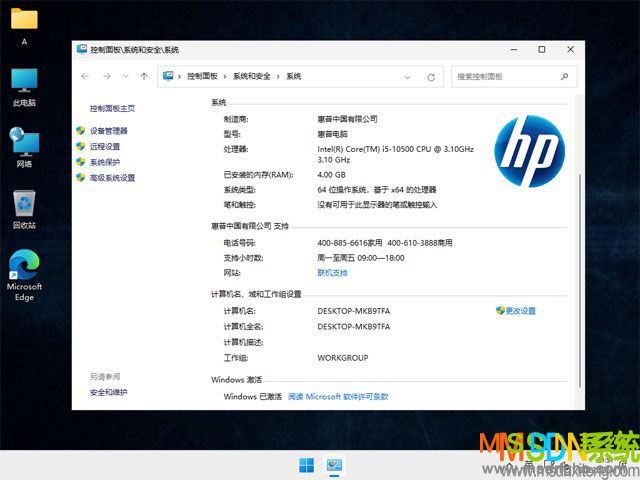Navigate up one level arrow

click(144, 76)
